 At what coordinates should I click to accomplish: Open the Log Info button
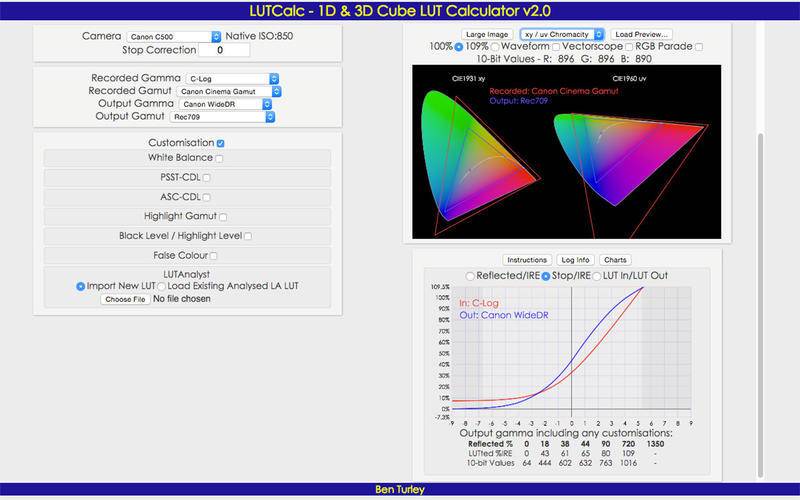click(575, 260)
